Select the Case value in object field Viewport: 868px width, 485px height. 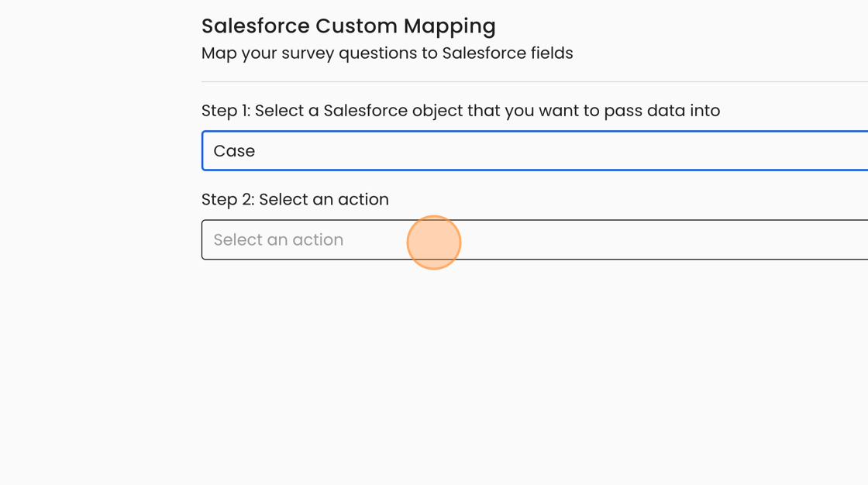click(x=234, y=151)
